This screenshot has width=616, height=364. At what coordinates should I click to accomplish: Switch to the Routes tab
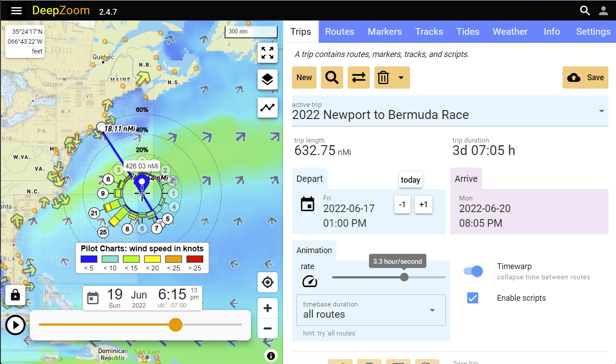pos(340,32)
